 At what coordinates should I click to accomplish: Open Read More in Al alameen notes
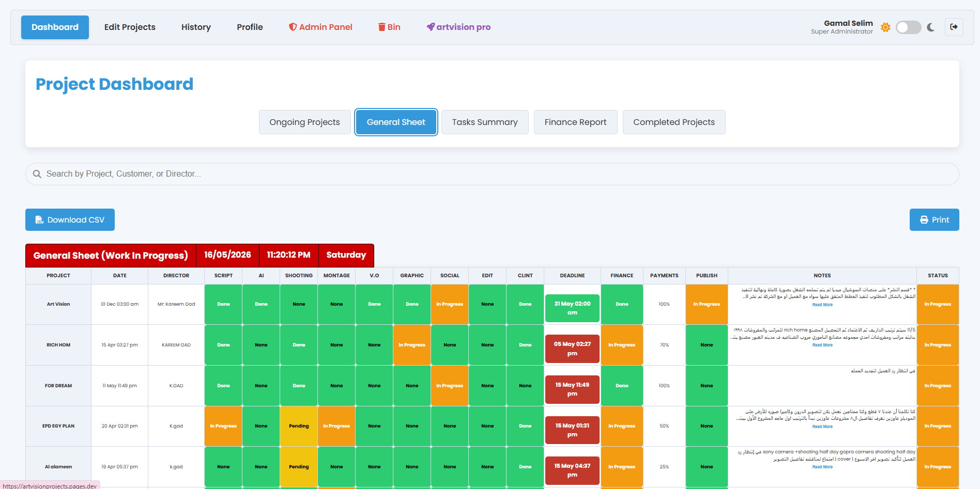click(822, 467)
